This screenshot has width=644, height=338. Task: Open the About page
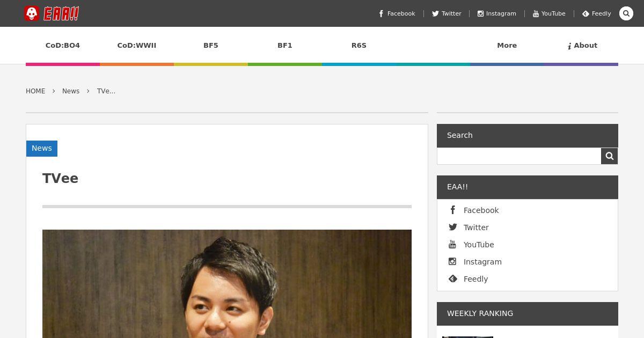click(582, 46)
